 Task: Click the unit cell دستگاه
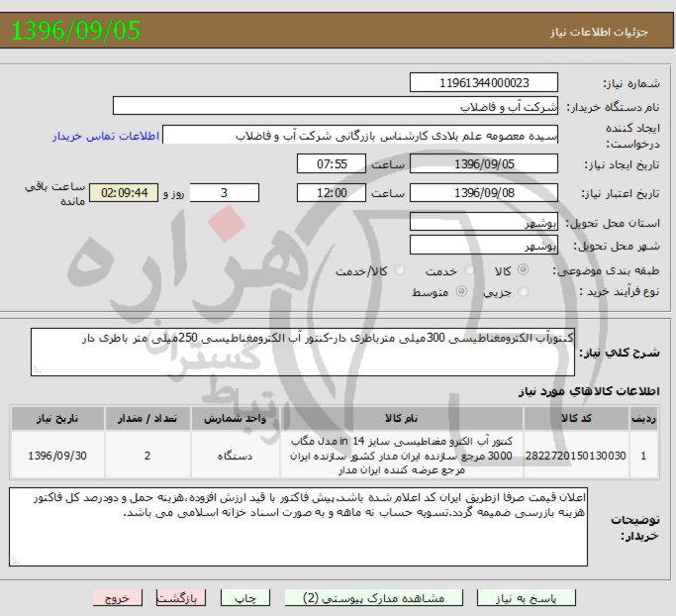pos(235,456)
